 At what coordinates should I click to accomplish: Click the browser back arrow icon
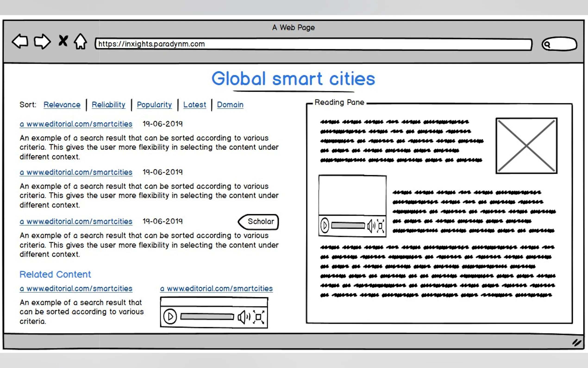click(x=20, y=41)
